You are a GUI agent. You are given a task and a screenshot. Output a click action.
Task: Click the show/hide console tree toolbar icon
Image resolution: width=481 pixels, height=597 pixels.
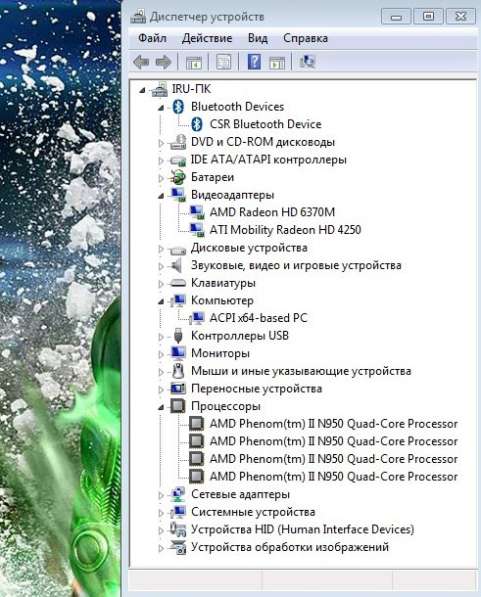point(193,62)
